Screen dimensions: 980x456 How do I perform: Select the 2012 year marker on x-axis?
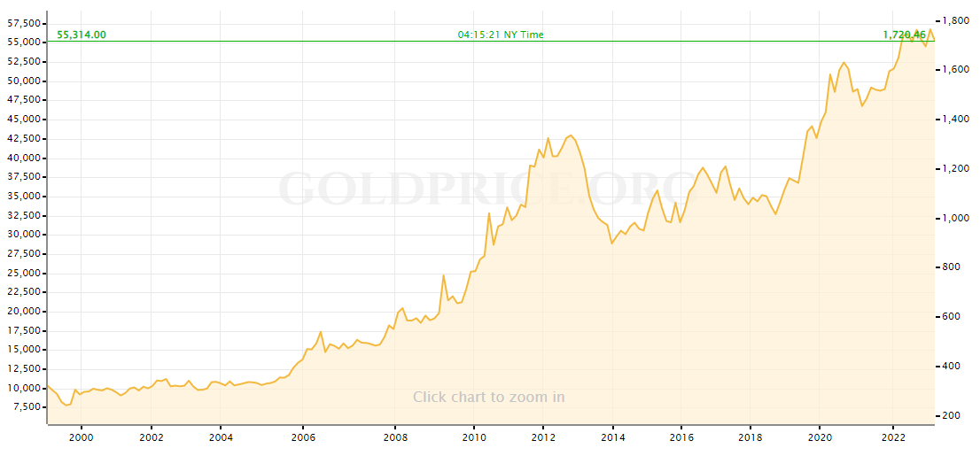click(x=543, y=437)
